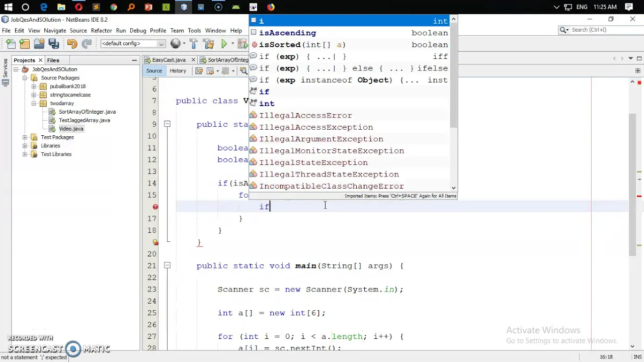Click the Cortana search circle icon

(26, 7)
